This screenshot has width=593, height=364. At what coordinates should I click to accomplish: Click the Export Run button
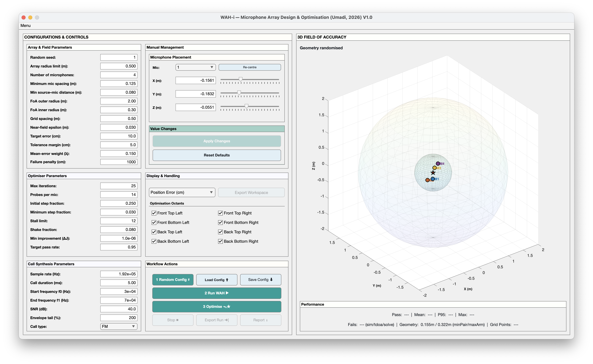click(x=216, y=320)
